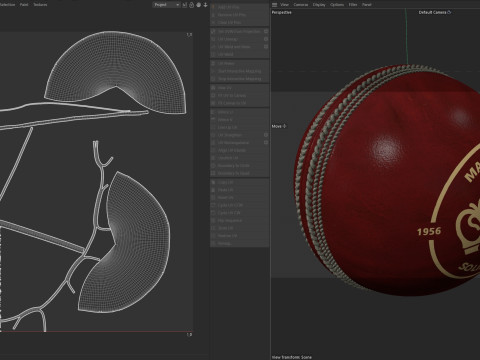This screenshot has width=480, height=360.
Task: Open UV Unwrap options icon
Action: tap(266, 39)
